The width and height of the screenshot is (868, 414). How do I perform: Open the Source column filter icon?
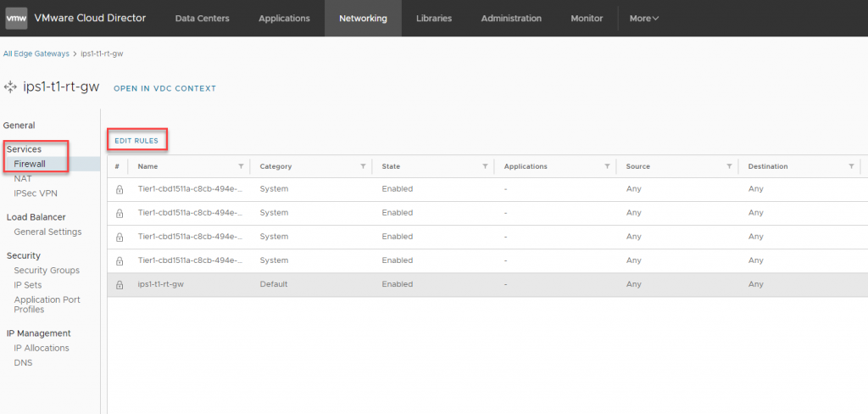tap(729, 166)
